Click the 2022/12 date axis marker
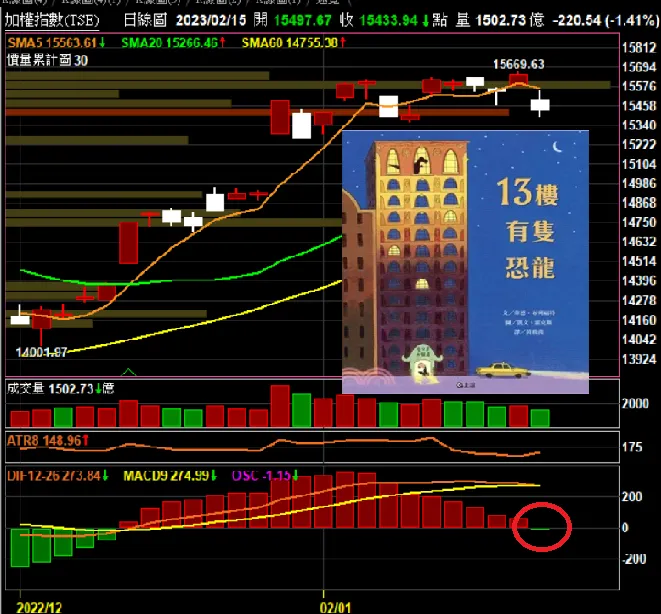The image size is (661, 614). pyautogui.click(x=39, y=607)
